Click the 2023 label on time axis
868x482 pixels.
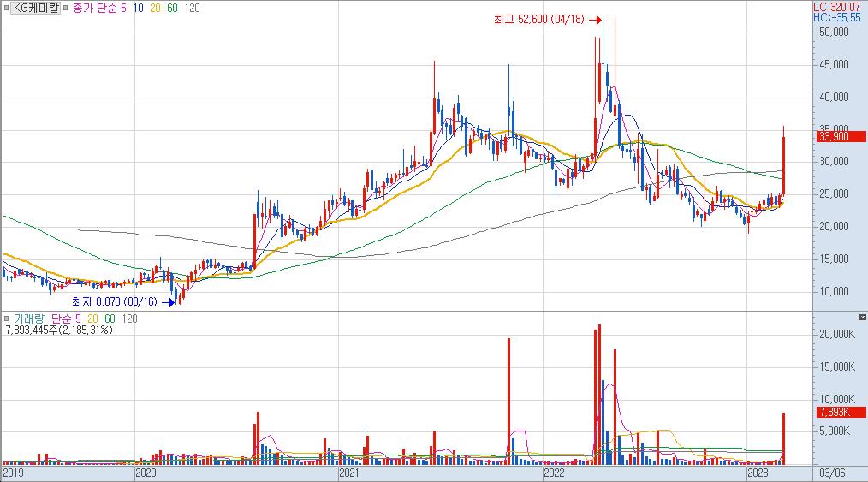coord(758,473)
